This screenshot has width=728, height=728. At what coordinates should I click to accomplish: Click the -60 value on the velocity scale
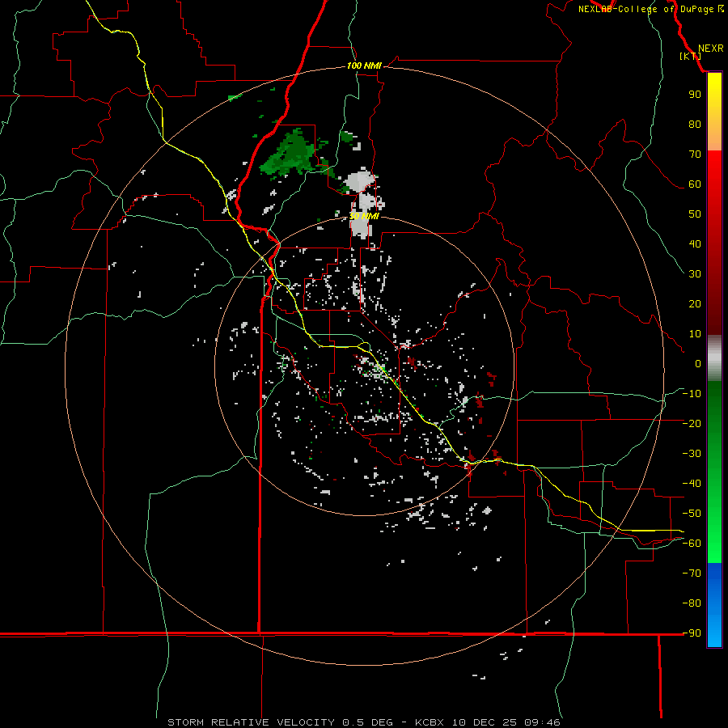[x=692, y=544]
